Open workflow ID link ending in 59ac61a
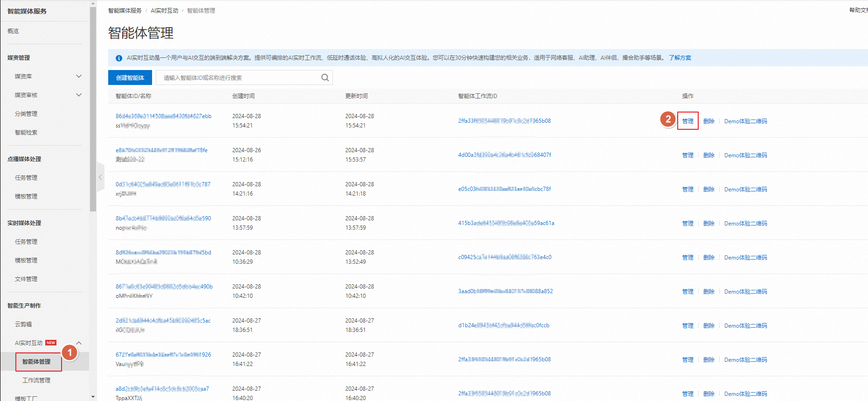Image resolution: width=868 pixels, height=401 pixels. 506,223
